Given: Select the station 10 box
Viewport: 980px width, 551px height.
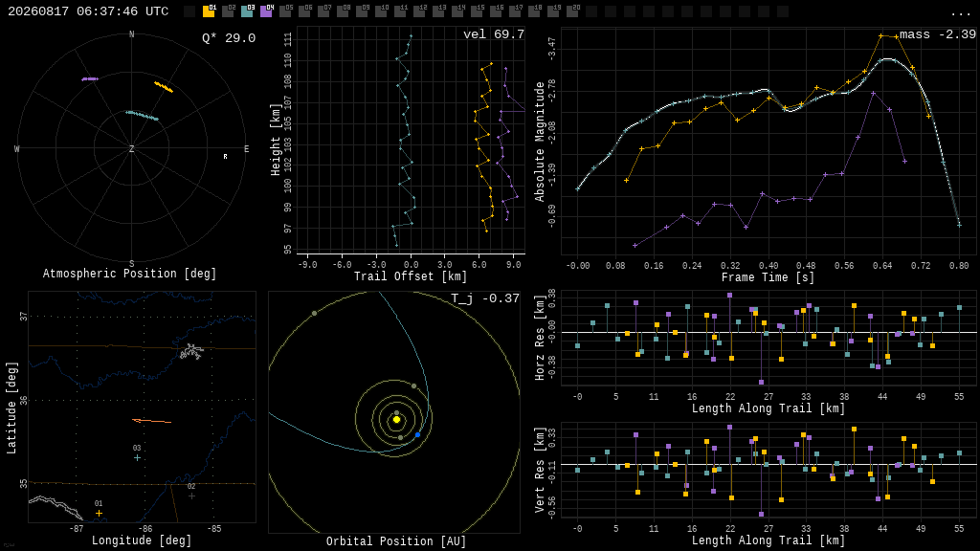Looking at the screenshot, I should tap(381, 11).
